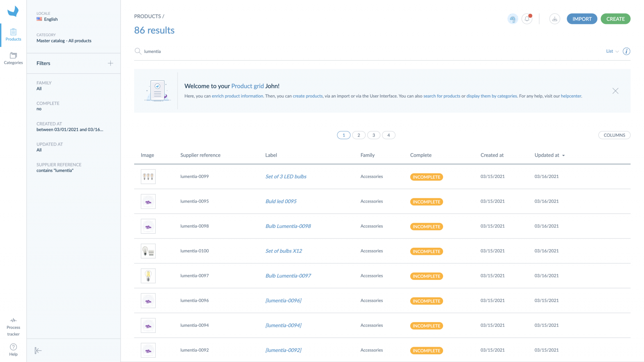Click the lumentia search field
644x362 pixels.
click(x=152, y=52)
